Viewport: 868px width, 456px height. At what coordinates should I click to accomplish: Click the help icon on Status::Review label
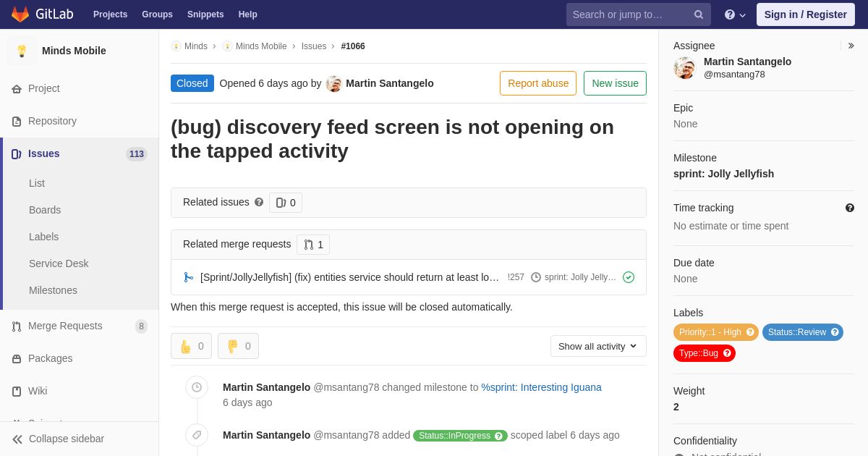click(x=835, y=332)
